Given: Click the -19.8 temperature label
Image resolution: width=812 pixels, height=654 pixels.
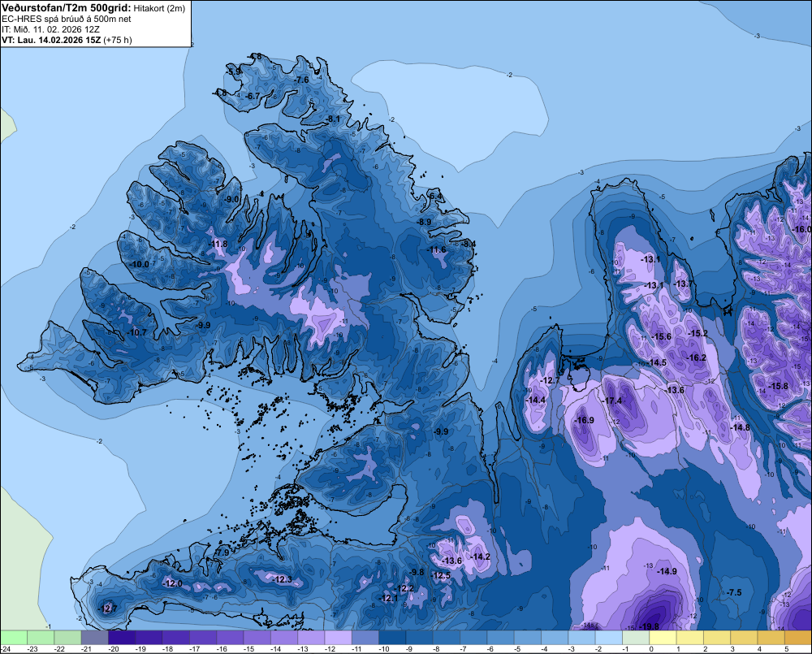Looking at the screenshot, I should (650, 626).
